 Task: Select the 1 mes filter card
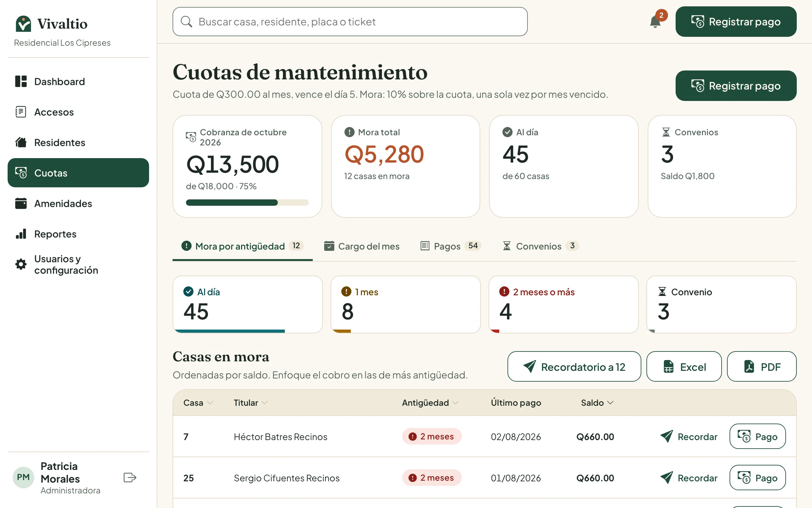(x=405, y=304)
